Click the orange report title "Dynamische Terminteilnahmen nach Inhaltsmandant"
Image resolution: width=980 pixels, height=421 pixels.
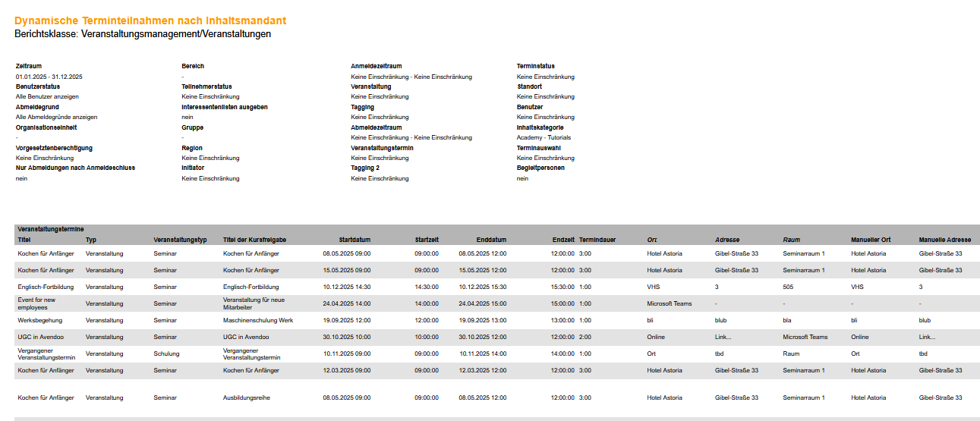(150, 21)
